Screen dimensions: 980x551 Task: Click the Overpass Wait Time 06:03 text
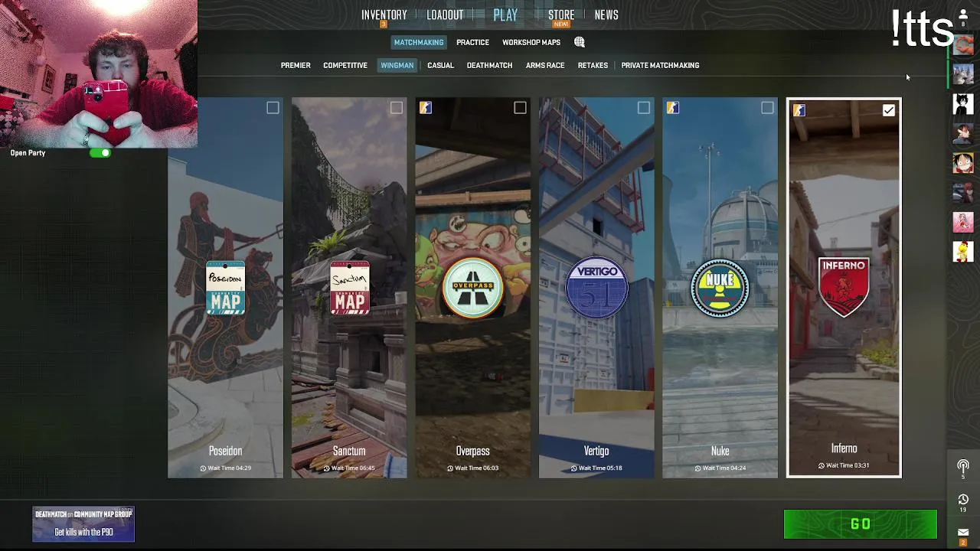pyautogui.click(x=472, y=468)
